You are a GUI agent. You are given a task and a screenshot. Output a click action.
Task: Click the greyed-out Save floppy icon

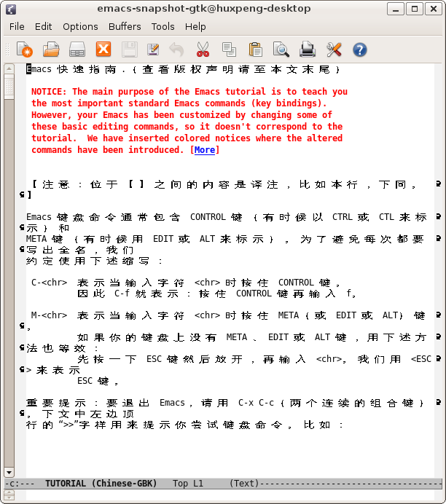130,50
